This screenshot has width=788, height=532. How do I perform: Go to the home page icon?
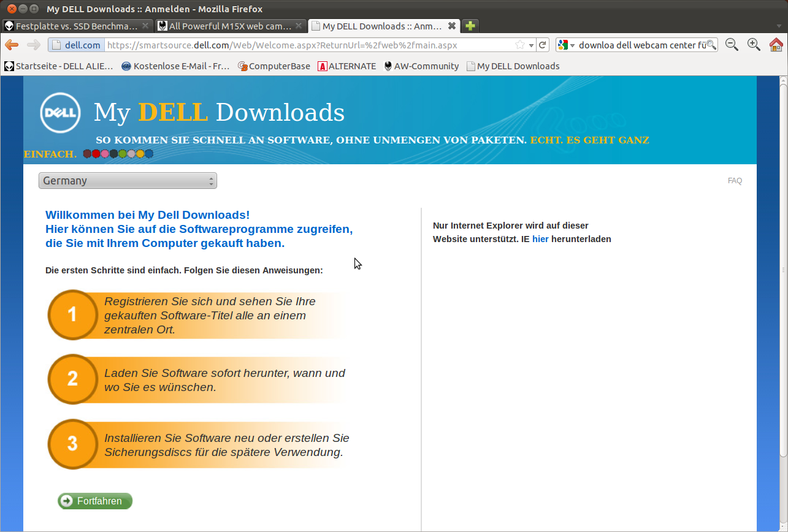click(x=776, y=45)
